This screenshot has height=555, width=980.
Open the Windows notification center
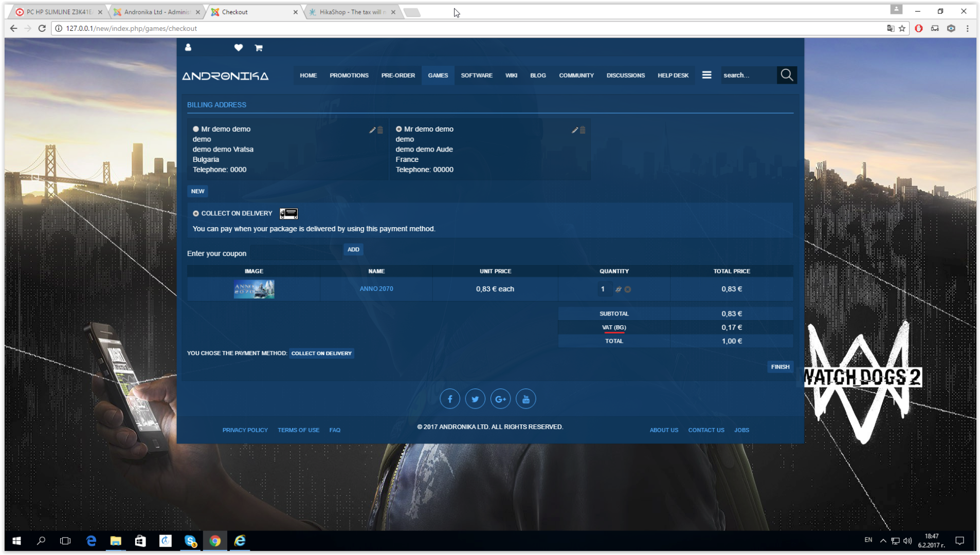pos(959,541)
